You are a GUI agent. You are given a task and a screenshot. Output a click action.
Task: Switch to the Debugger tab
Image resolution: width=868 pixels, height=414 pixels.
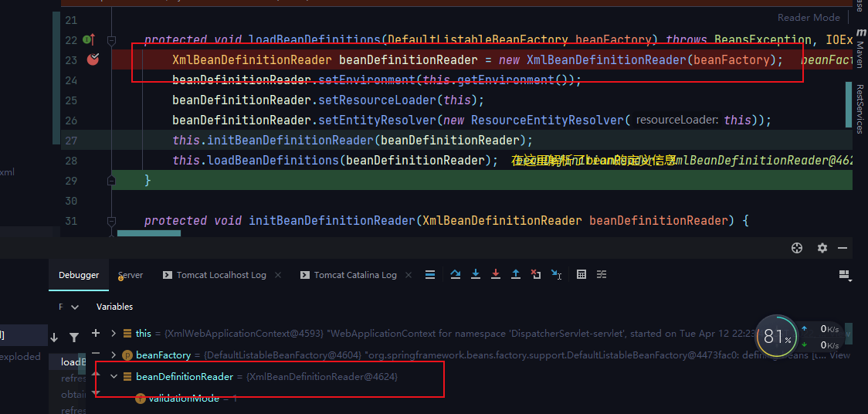(x=79, y=275)
